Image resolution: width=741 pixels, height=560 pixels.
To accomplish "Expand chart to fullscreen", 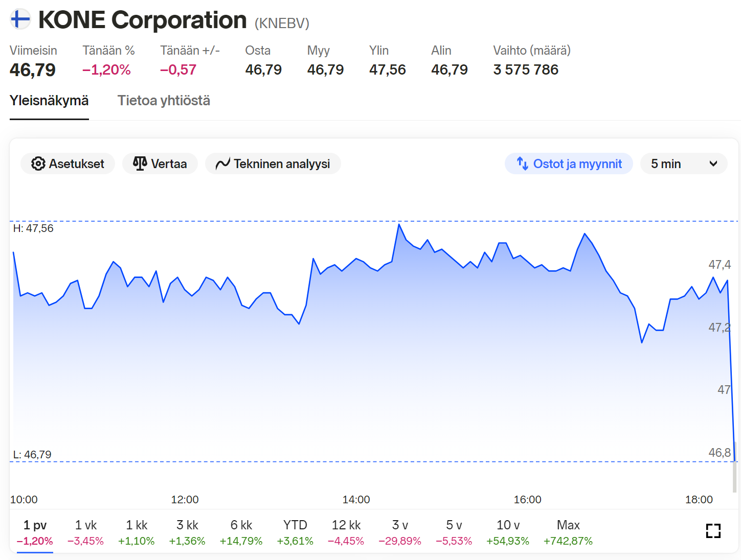I will 713,531.
